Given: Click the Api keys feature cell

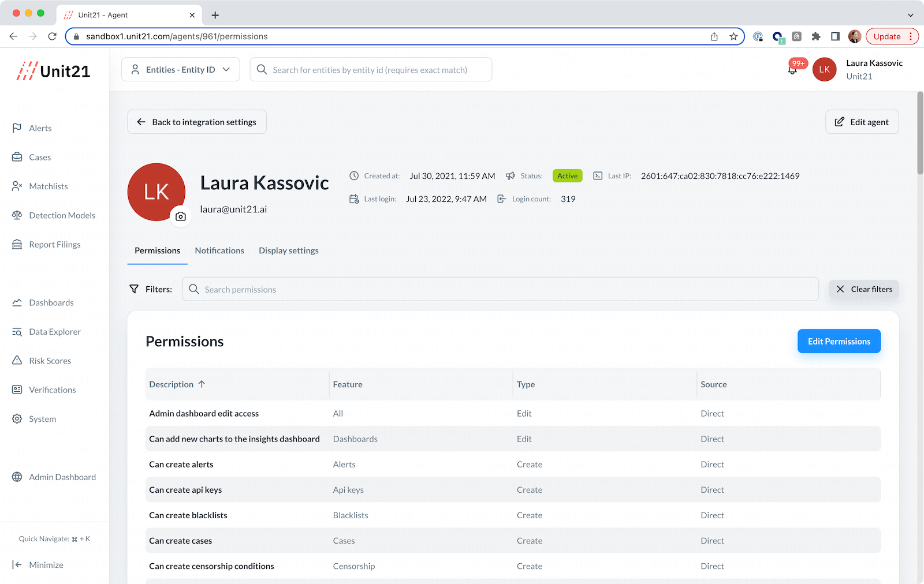Looking at the screenshot, I should [x=348, y=490].
